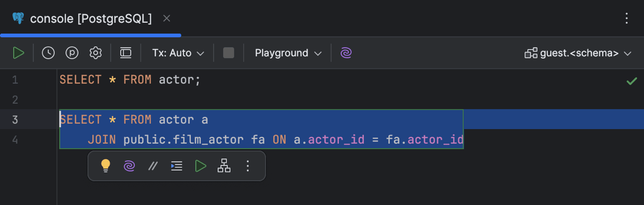Run the query with the green Execute button
Screen dimensions: 644x205
tap(19, 53)
